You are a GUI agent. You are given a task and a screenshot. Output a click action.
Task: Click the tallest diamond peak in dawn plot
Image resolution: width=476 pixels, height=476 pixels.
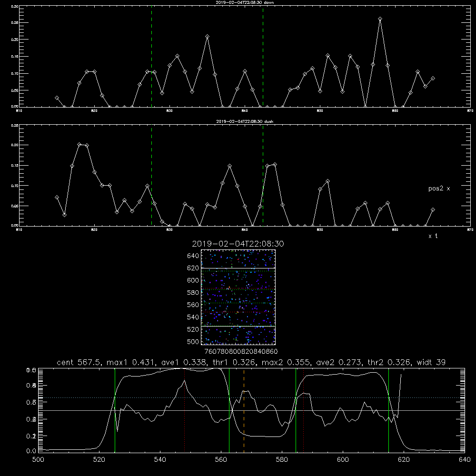pos(380,19)
